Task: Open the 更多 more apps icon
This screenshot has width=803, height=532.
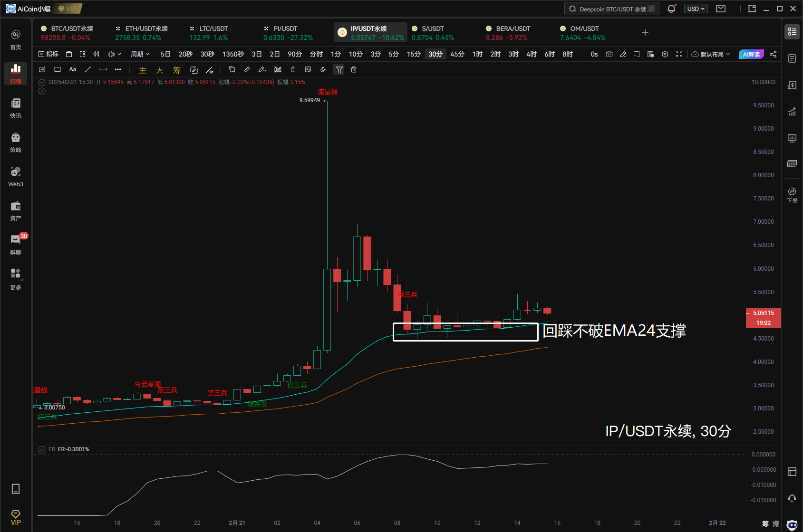Action: pos(16,279)
